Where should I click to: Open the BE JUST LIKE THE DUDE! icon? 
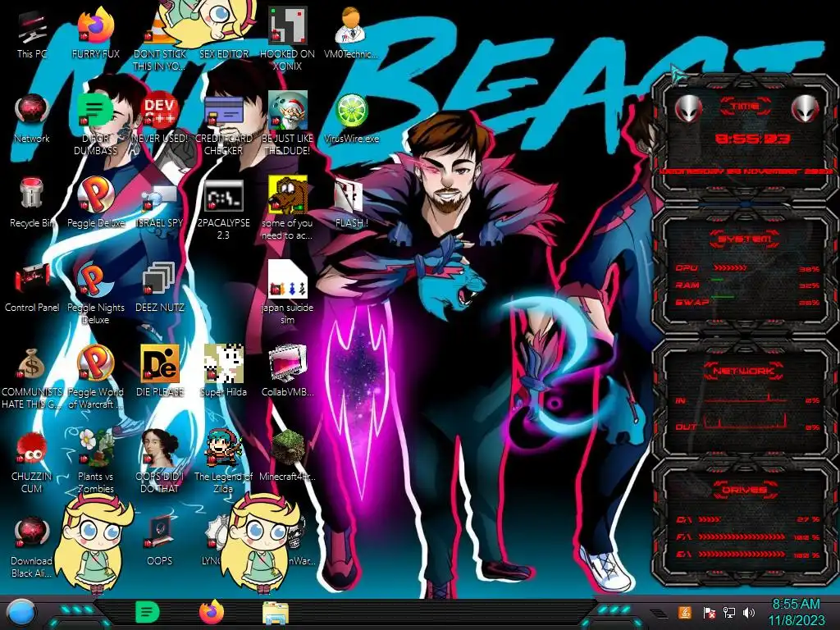pos(287,125)
